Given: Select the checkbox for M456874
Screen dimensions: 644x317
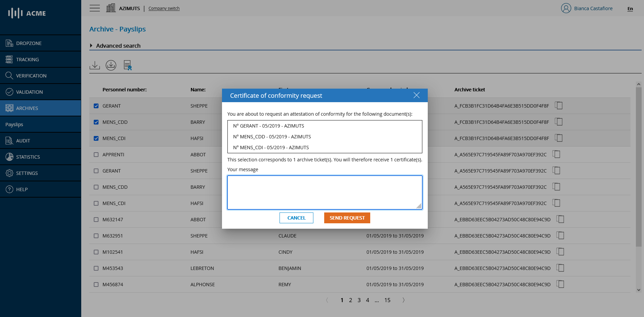Looking at the screenshot, I should tap(96, 285).
